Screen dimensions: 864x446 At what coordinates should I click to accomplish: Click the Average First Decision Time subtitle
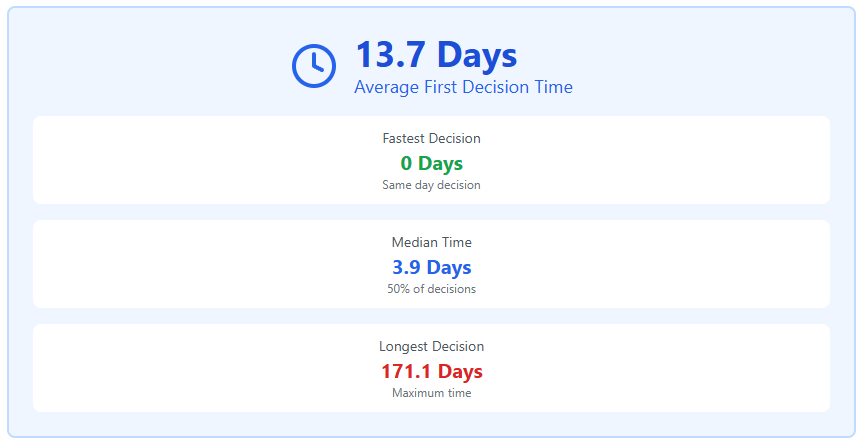coord(463,87)
